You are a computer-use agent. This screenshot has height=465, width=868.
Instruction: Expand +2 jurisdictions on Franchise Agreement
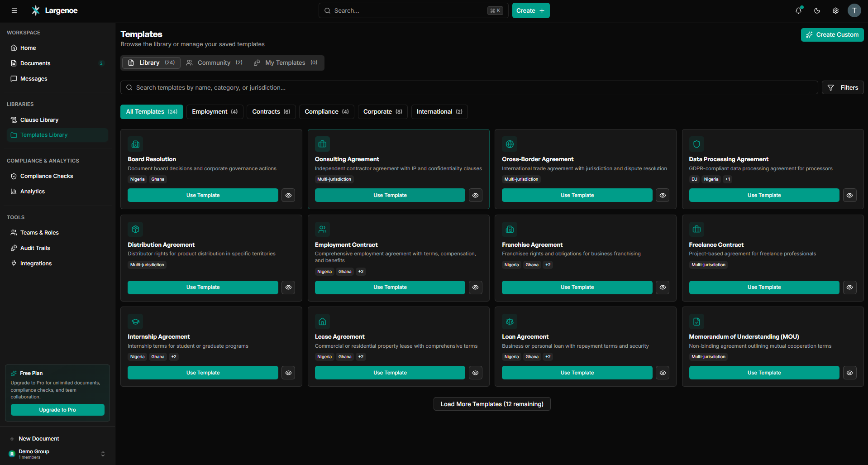click(548, 265)
